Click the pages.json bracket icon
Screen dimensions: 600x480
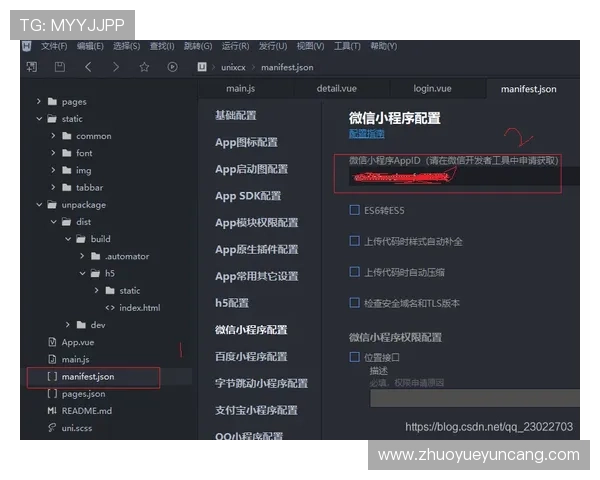[x=52, y=393]
